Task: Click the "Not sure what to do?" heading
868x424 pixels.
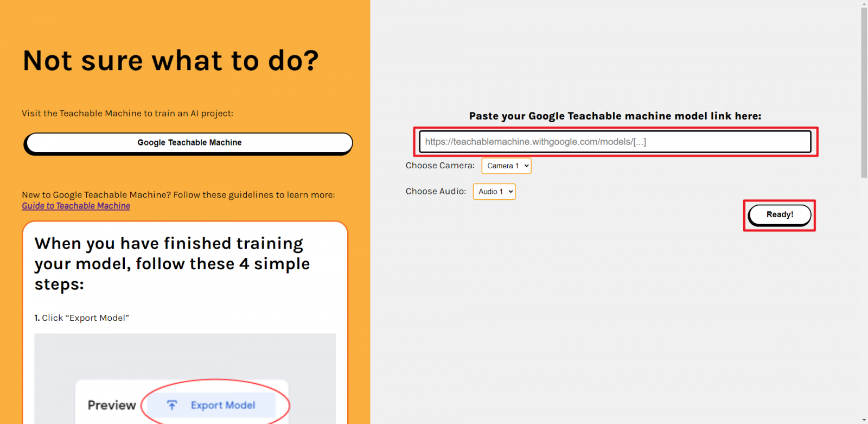Action: point(171,60)
